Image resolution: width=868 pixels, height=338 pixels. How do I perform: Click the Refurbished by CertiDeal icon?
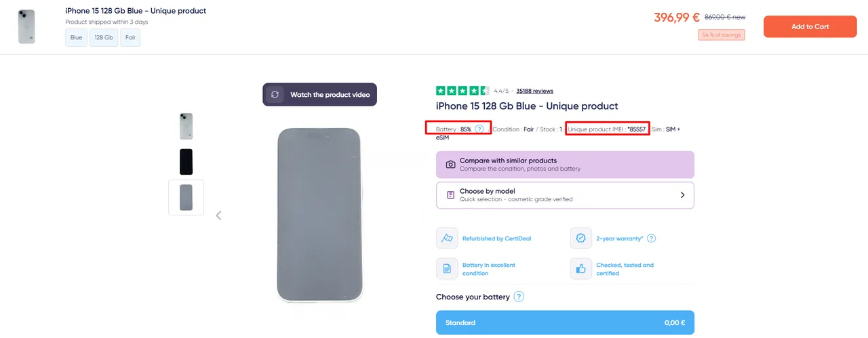(447, 238)
